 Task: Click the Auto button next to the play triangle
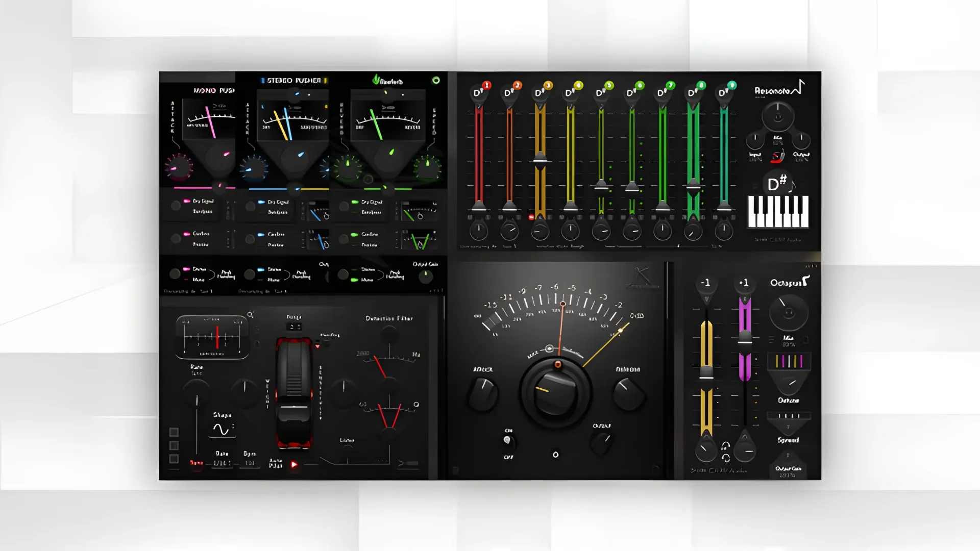point(277,462)
